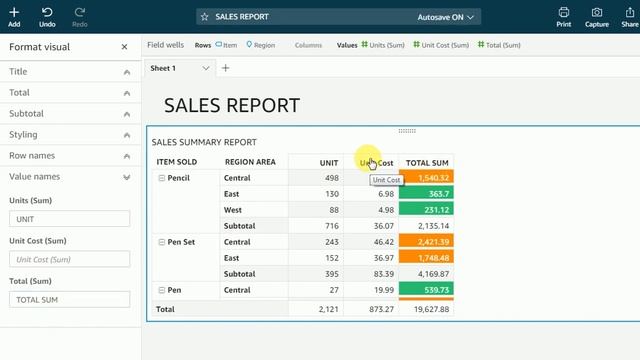Collapse the Pencil row group

point(162,178)
